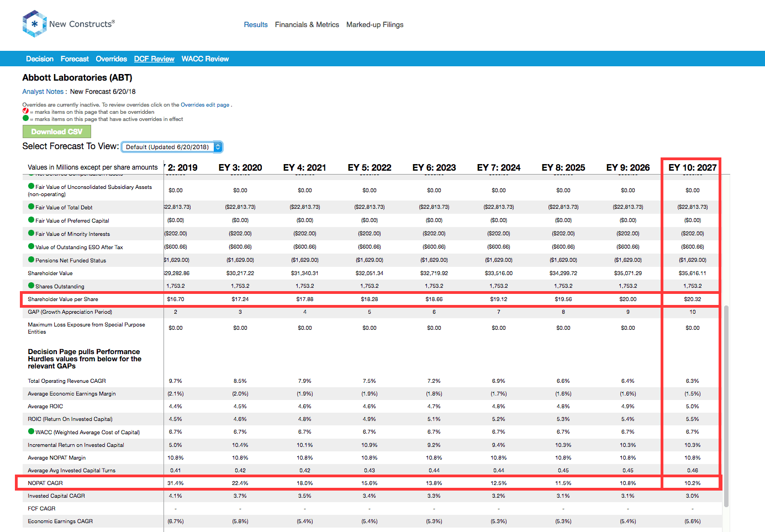Click the GAP (Growth Appreciation Period) label
The height and width of the screenshot is (532, 765).
(x=70, y=312)
